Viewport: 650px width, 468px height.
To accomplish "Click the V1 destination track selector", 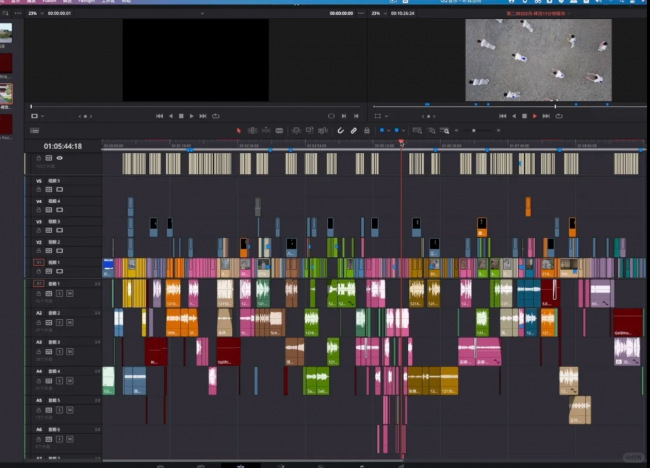I will pyautogui.click(x=39, y=262).
